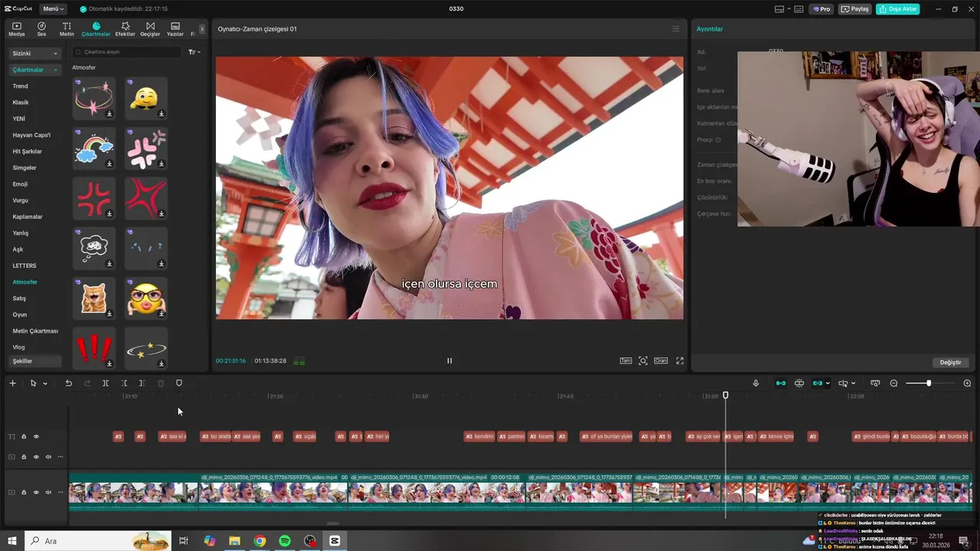Open the Yazılar captions tab

click(x=175, y=29)
